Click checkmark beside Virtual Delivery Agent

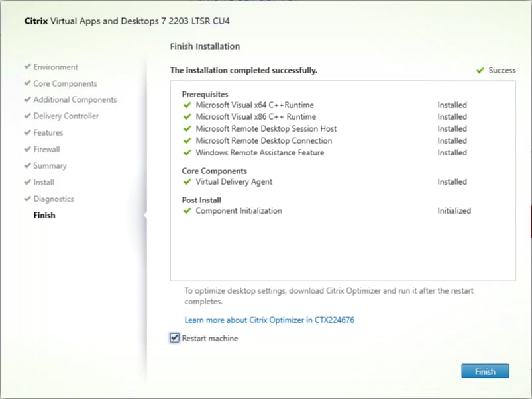pos(187,181)
